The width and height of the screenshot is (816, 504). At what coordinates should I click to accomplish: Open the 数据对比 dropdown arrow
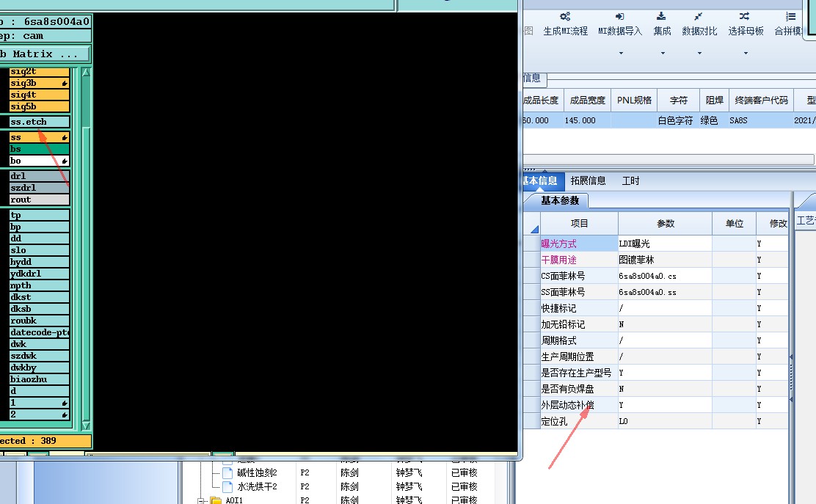point(699,53)
